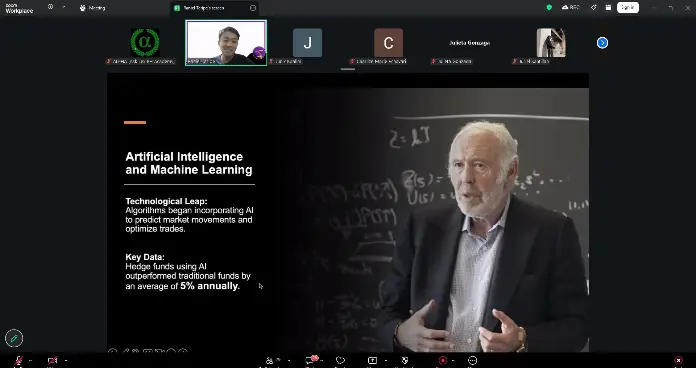Open the heart reactions icon
This screenshot has width=696, height=368.
340,360
